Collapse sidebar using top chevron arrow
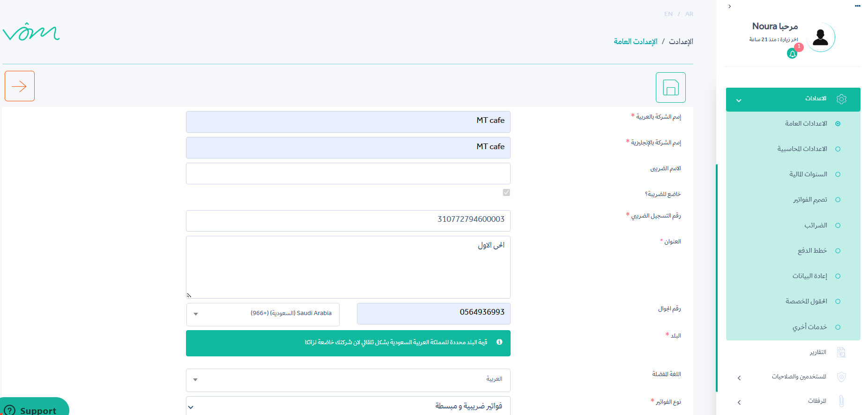 click(729, 7)
